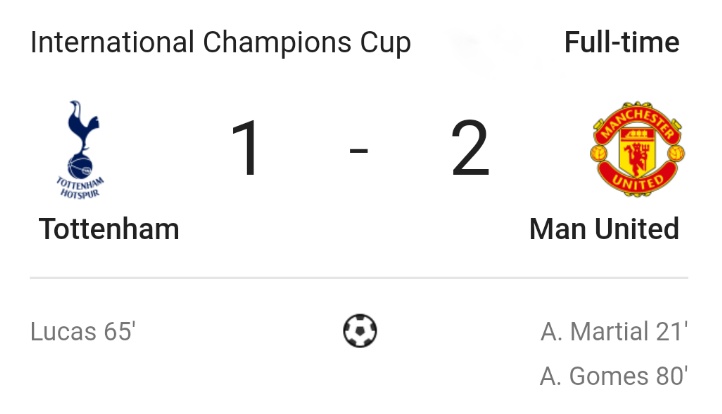
Task: Open the A. Gomes 80' goal entry
Action: click(614, 376)
